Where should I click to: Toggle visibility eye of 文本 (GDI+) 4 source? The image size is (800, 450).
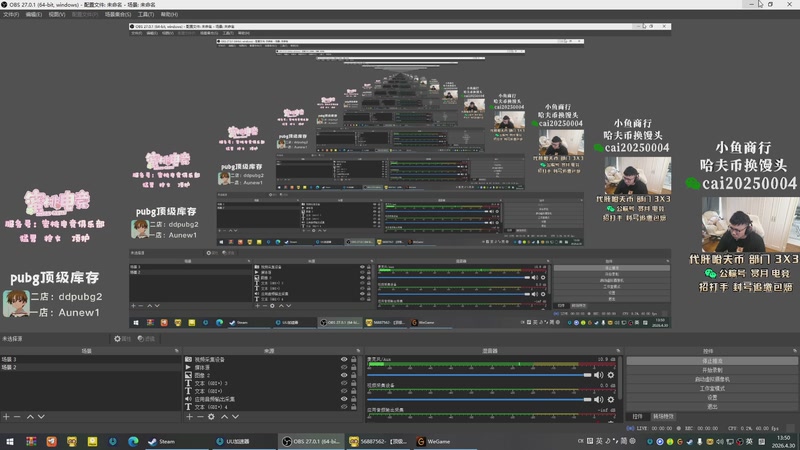[344, 407]
